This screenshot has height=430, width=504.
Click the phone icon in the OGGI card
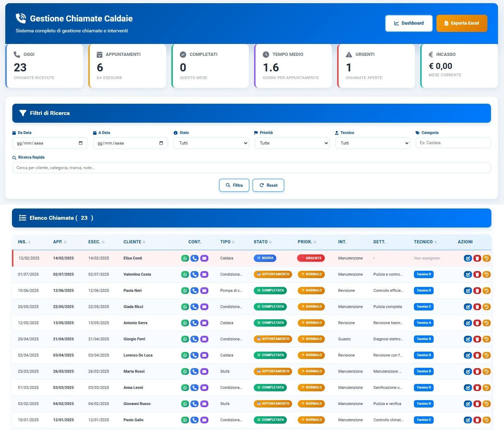point(17,54)
